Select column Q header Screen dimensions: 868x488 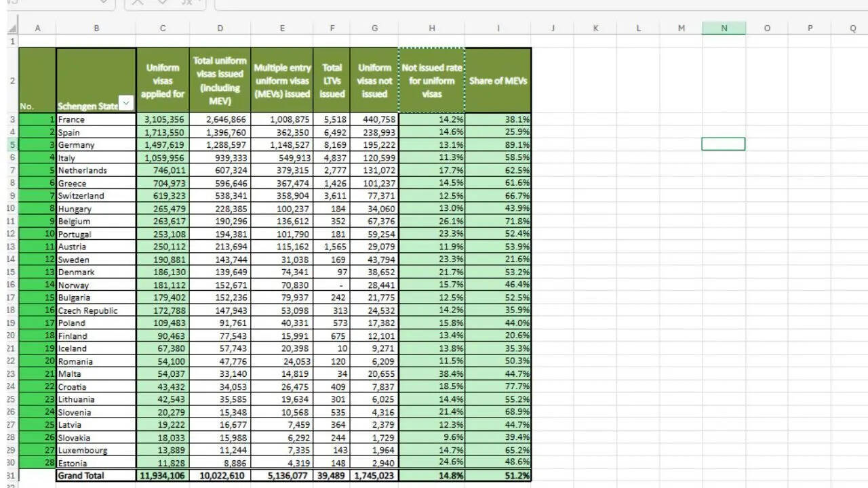click(852, 28)
